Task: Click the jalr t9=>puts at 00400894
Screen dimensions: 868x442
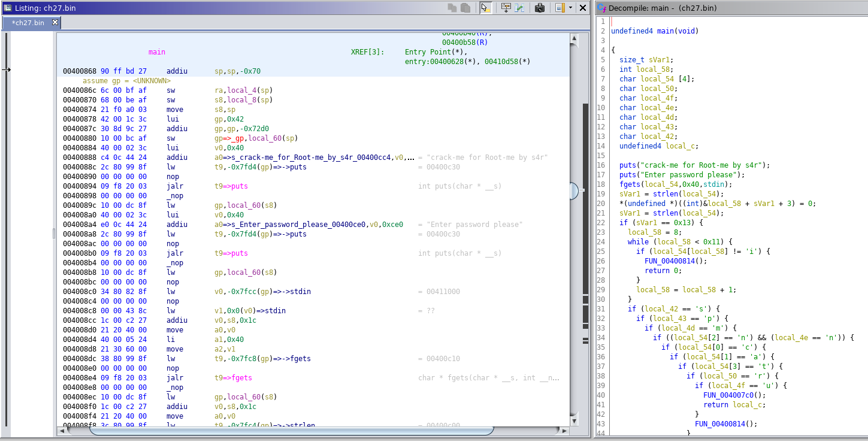Action: [207, 186]
